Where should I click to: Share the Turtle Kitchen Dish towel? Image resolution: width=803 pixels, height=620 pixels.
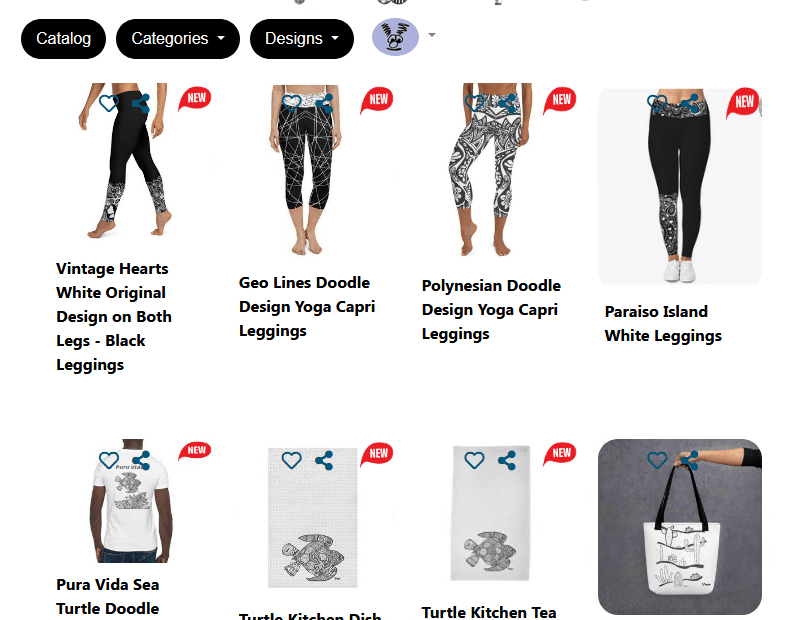(324, 460)
